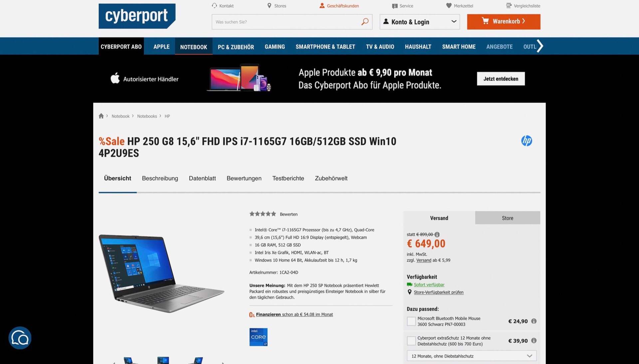Expand navigation bar with right chevron
639x364 pixels.
540,46
